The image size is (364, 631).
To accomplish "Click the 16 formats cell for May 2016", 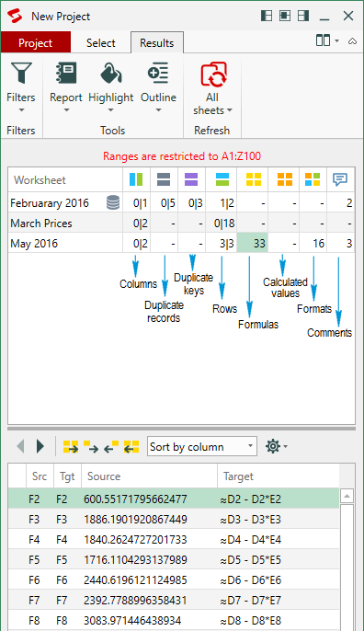I will 313,243.
